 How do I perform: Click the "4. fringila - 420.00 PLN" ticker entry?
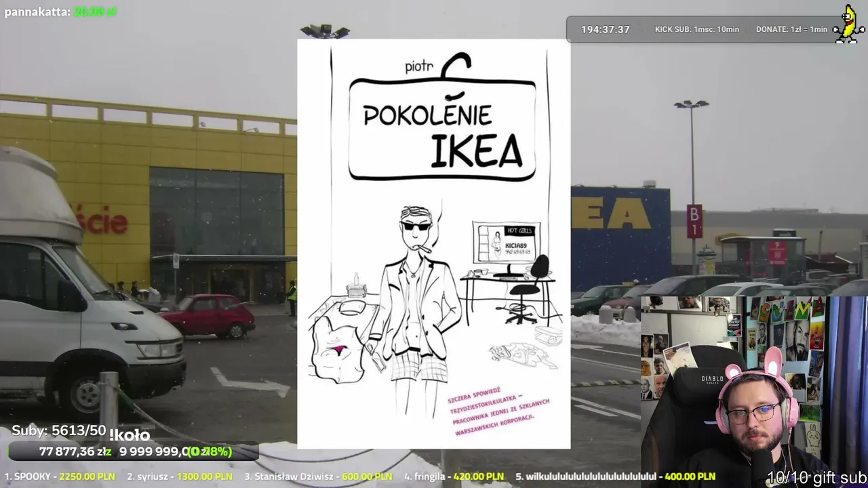click(x=454, y=476)
